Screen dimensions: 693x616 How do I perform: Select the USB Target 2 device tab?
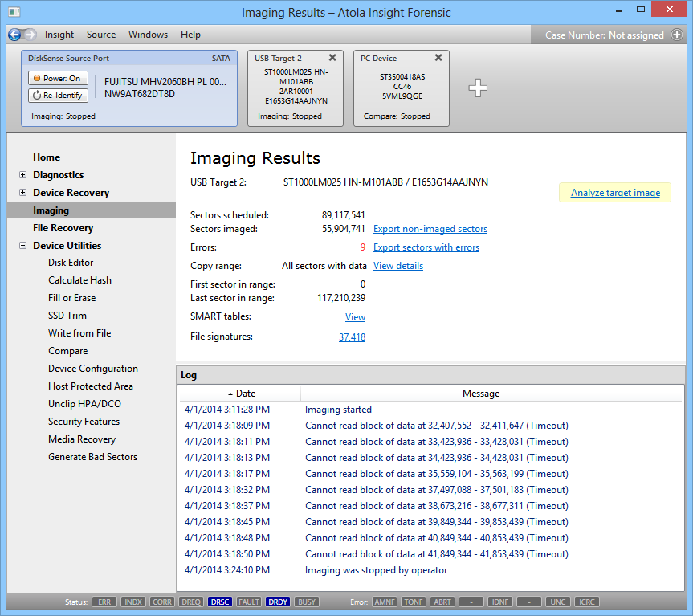pyautogui.click(x=296, y=88)
